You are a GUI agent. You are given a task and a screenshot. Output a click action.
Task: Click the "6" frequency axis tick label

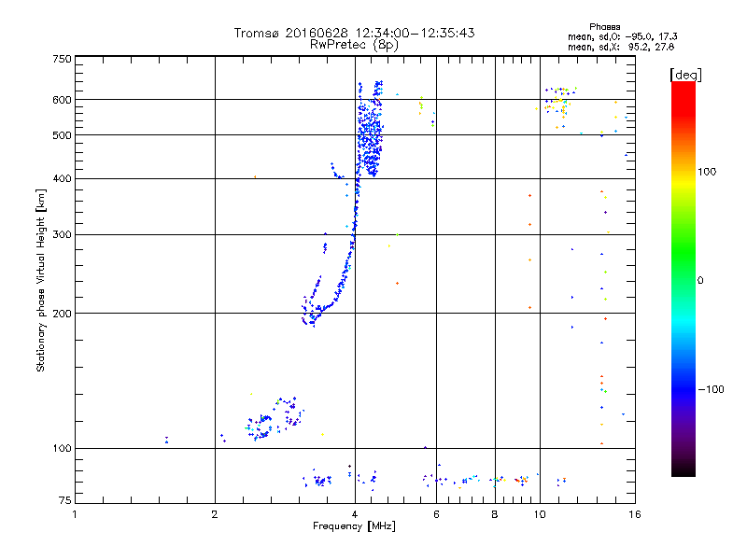436,514
